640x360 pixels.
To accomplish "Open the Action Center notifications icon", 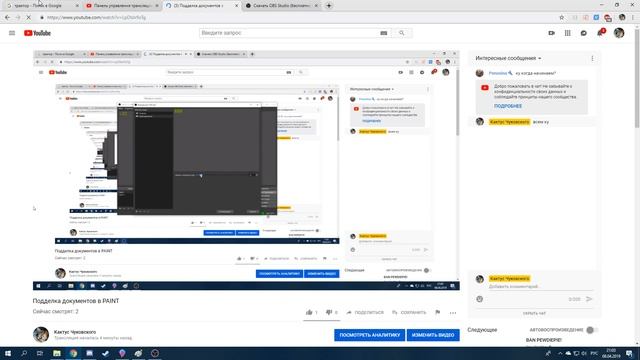I will tap(629, 353).
